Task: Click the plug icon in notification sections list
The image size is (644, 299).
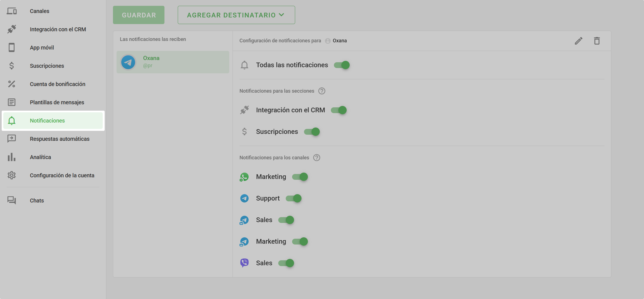Action: [244, 110]
